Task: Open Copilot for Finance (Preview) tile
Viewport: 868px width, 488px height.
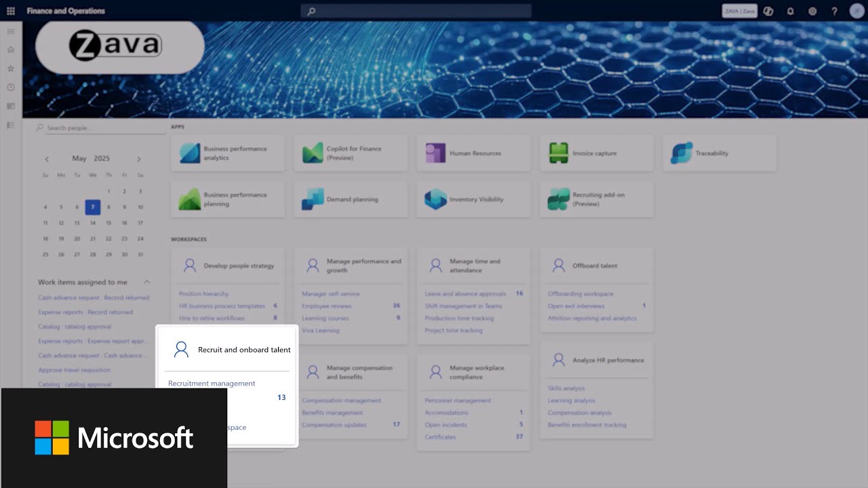Action: pyautogui.click(x=351, y=153)
